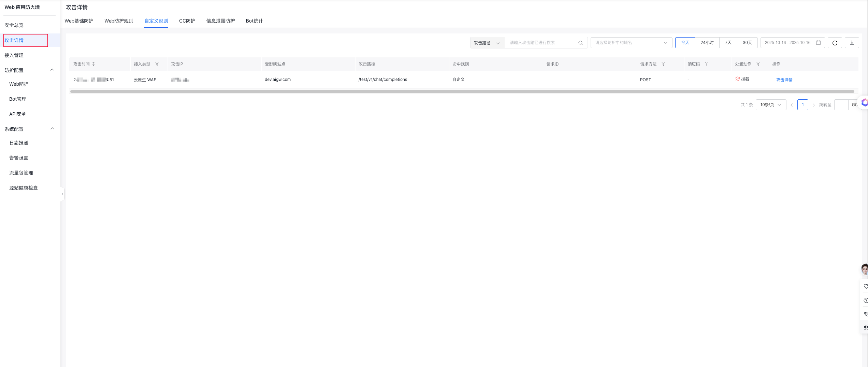868x367 pixels.
Task: Click the download export icon
Action: (852, 43)
